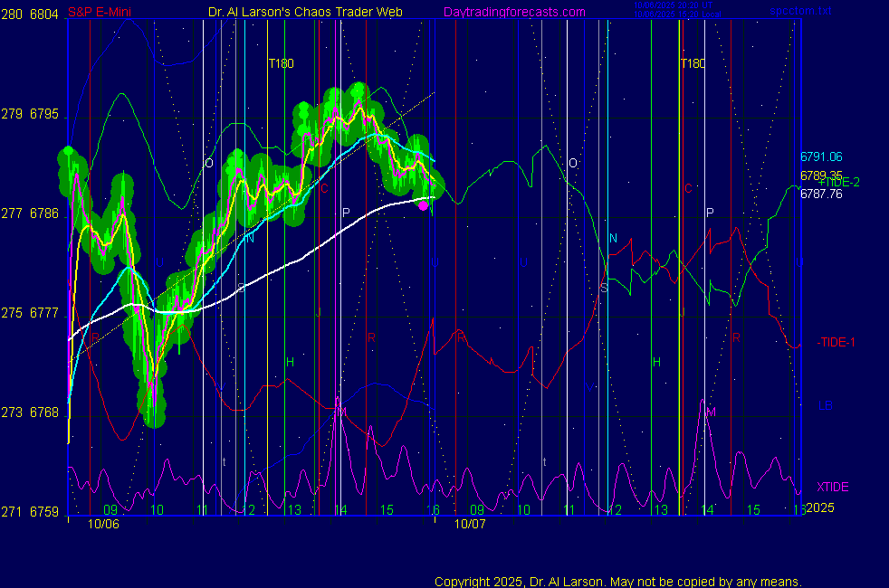Click the 275 6777 price axis label

coord(32,313)
